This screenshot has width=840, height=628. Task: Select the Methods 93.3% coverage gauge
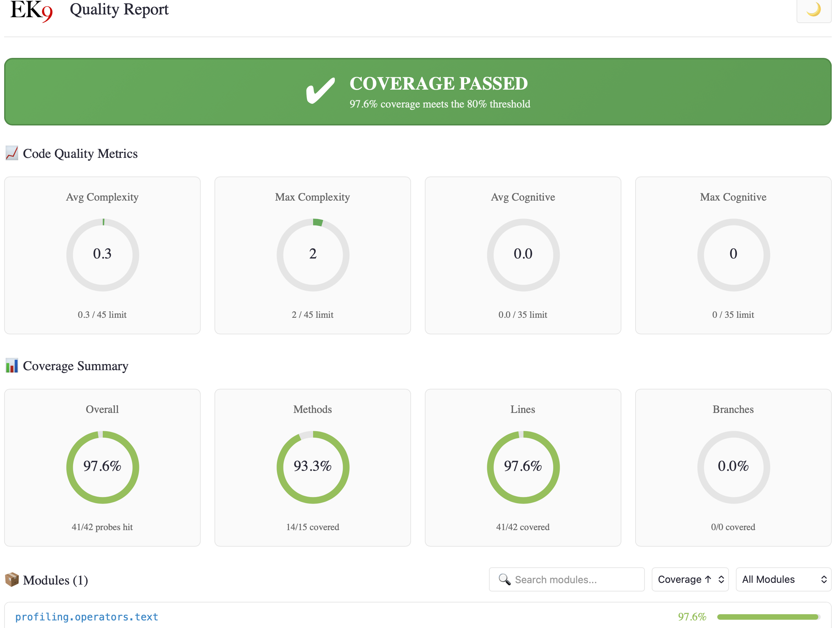(x=312, y=467)
